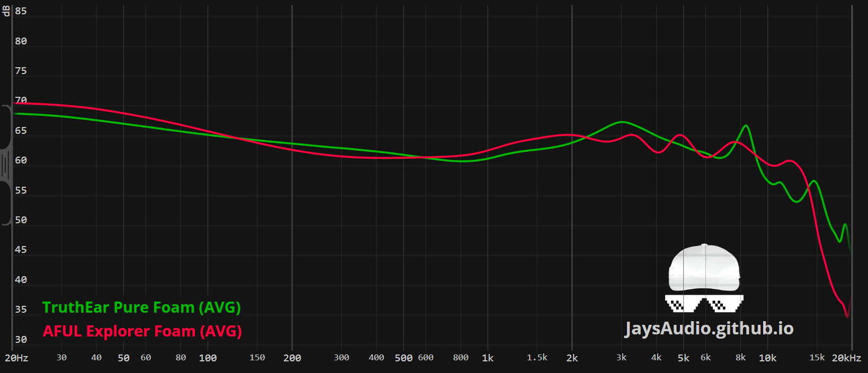Click the 2k frequency axis label

tap(572, 358)
